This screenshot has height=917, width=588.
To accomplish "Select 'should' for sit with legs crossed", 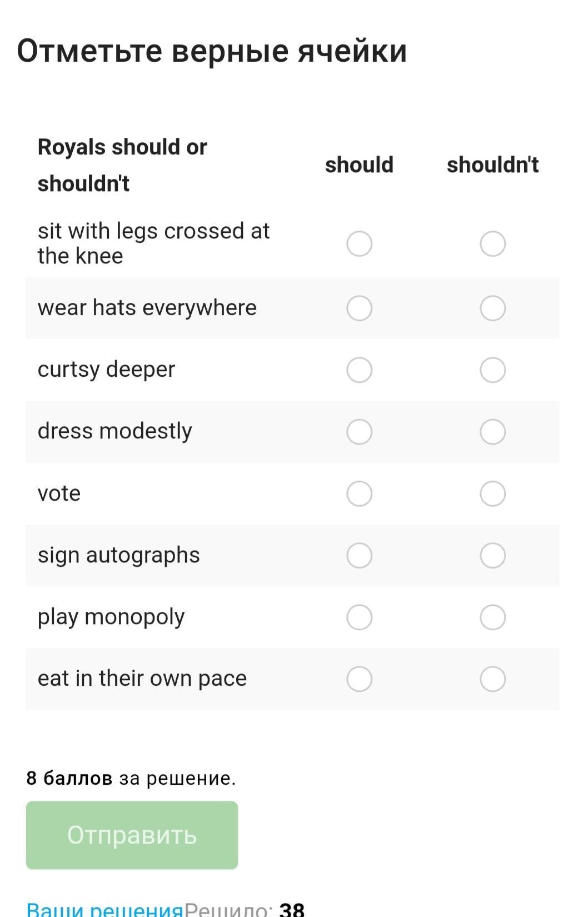I will 359,244.
